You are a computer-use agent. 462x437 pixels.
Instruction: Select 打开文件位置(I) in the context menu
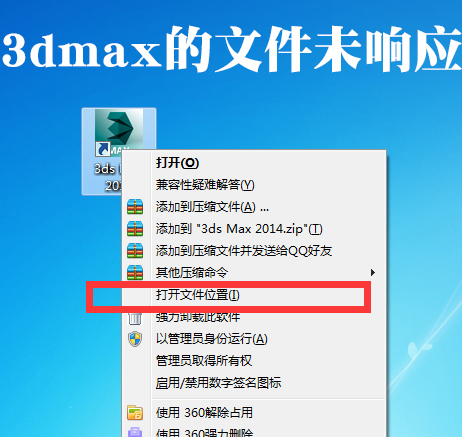[198, 295]
